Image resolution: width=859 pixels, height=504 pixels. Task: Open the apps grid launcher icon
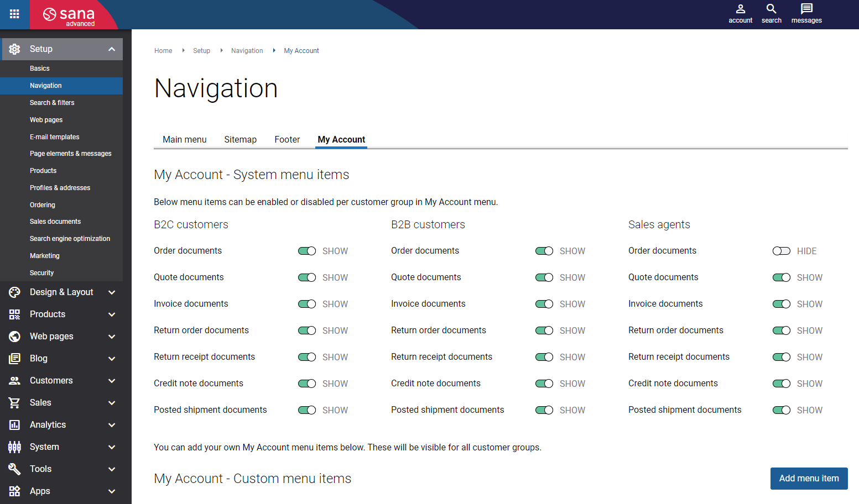point(14,14)
